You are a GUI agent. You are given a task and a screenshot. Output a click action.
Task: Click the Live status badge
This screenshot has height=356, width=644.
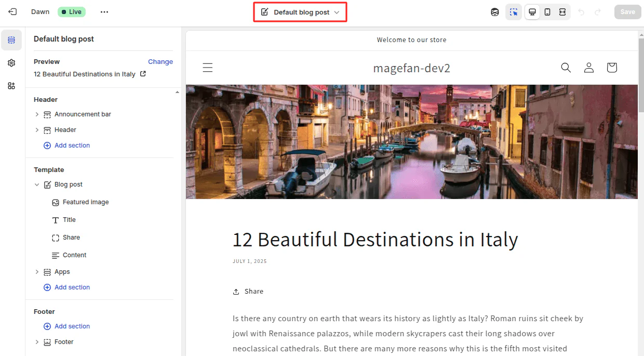click(72, 12)
